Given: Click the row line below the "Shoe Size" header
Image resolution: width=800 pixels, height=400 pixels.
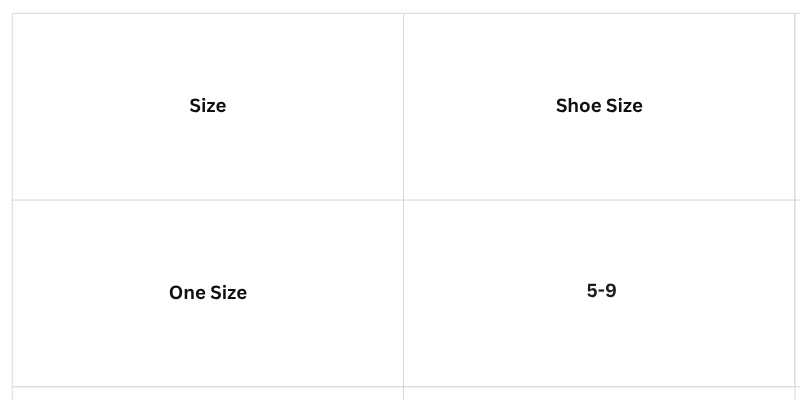Looking at the screenshot, I should coord(599,200).
